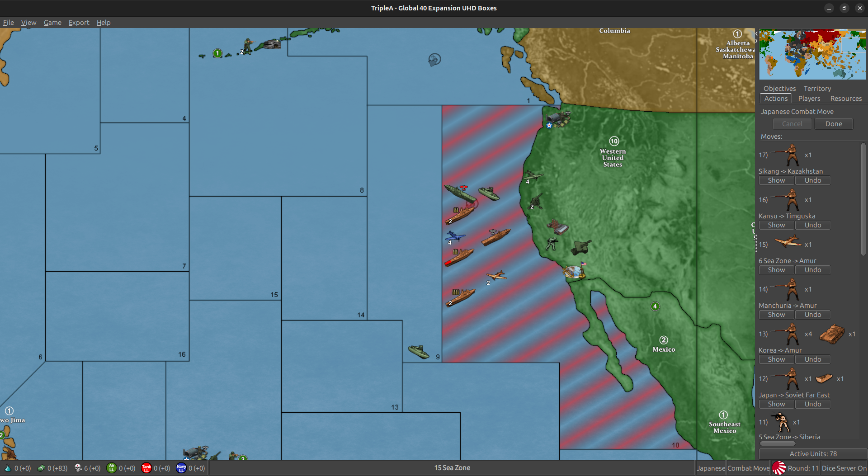Click the vertical dots handle beside the map panel
The image size is (868, 476).
coord(756,244)
